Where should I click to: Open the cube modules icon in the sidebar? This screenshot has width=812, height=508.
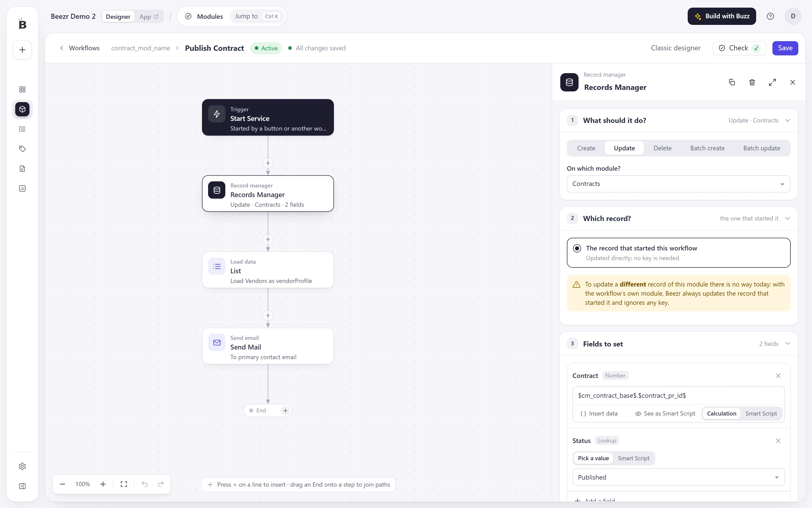coord(22,109)
